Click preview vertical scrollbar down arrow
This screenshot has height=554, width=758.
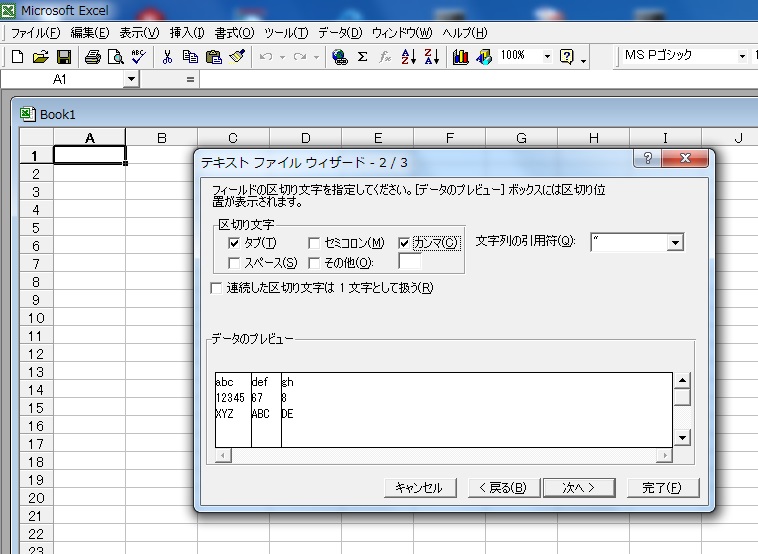(682, 438)
